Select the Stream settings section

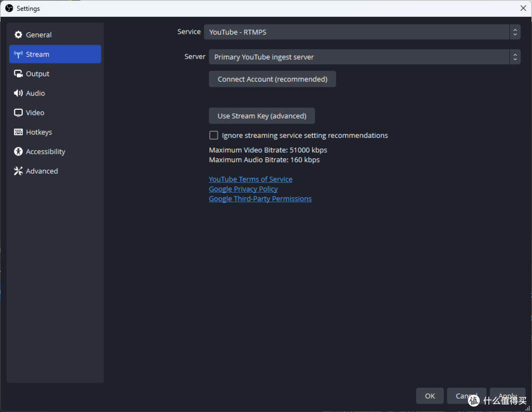coord(55,54)
